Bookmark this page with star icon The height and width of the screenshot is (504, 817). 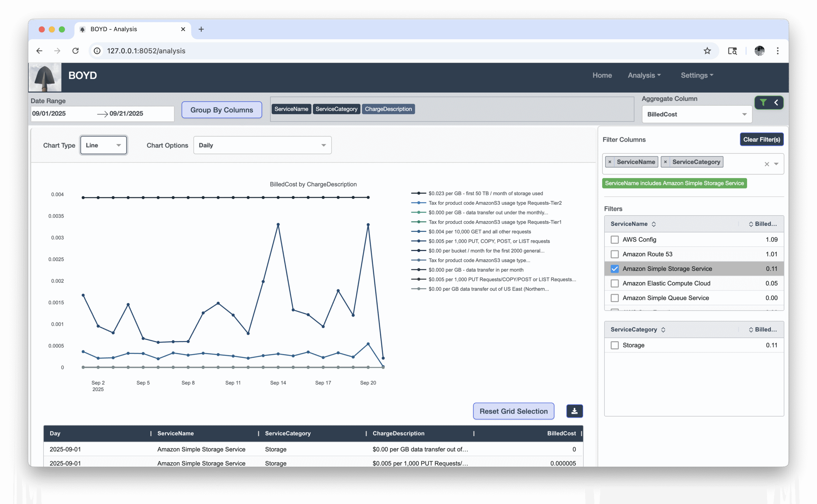click(707, 51)
